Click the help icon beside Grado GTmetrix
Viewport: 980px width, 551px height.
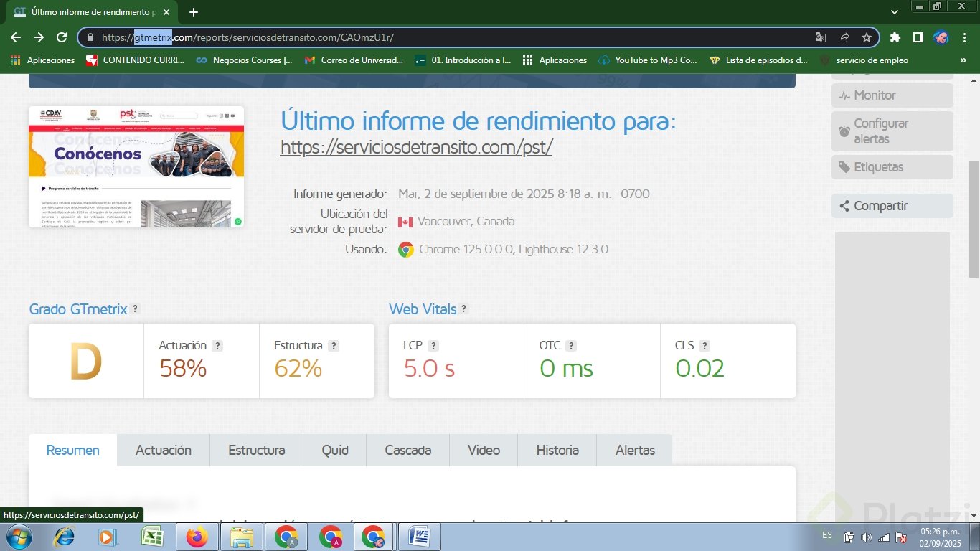click(135, 309)
